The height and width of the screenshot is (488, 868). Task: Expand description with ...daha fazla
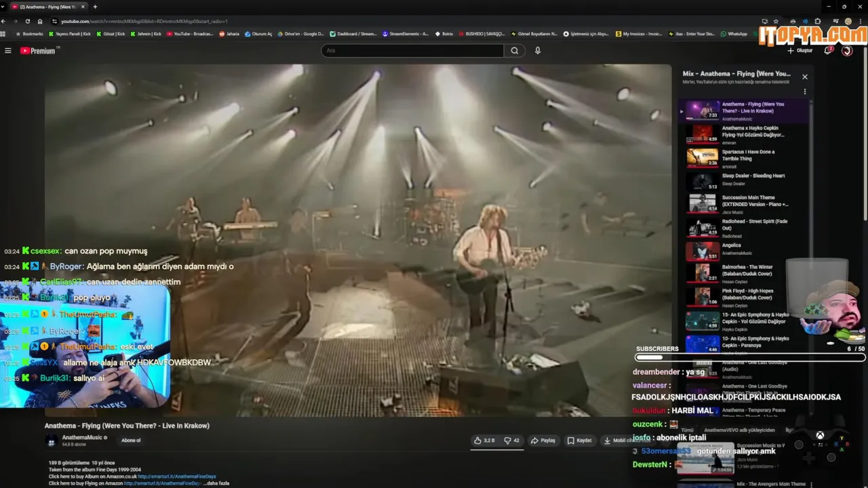tap(217, 483)
